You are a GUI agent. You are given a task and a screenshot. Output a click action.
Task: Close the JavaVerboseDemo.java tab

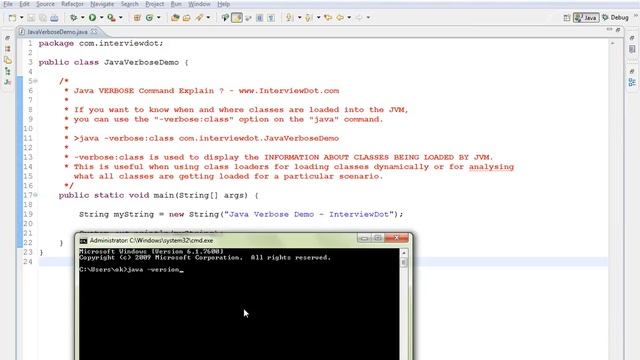tap(94, 31)
